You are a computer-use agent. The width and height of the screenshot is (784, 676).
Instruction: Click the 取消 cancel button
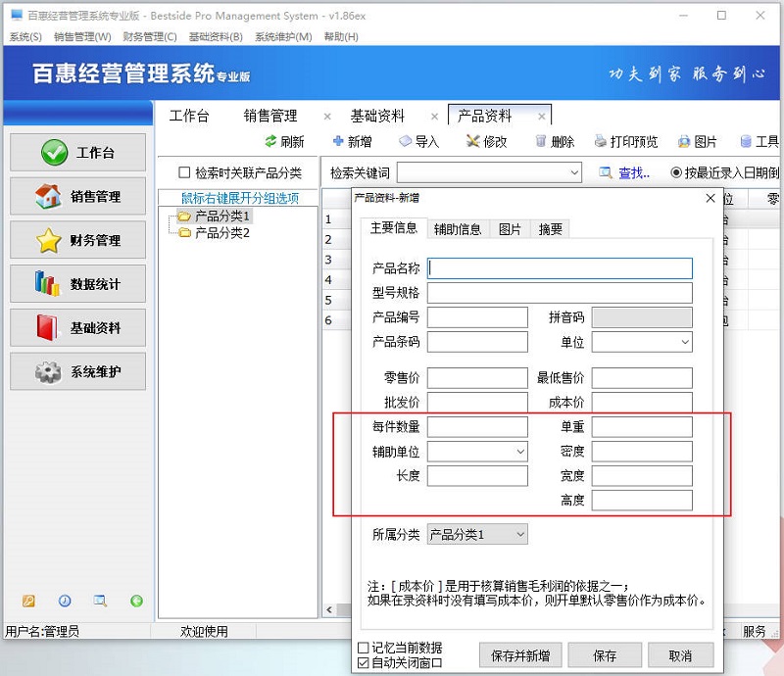click(681, 654)
